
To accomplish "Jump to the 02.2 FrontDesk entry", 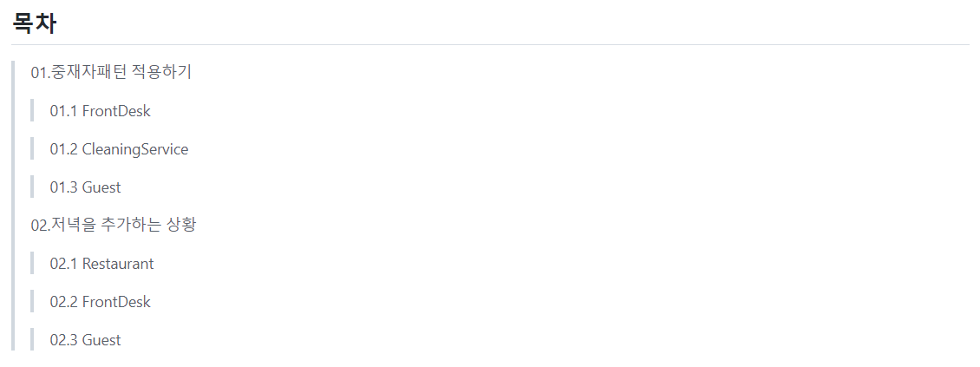I will pyautogui.click(x=100, y=302).
